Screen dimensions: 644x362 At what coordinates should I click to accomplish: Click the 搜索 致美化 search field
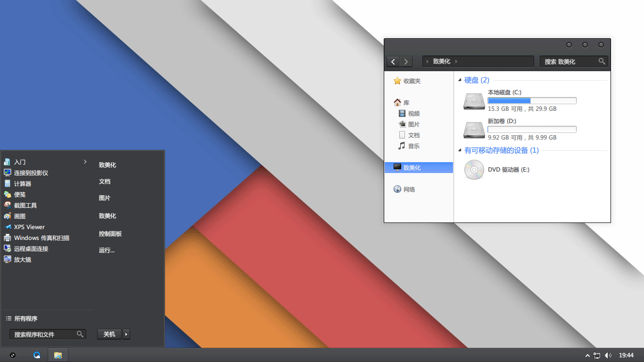click(x=574, y=62)
